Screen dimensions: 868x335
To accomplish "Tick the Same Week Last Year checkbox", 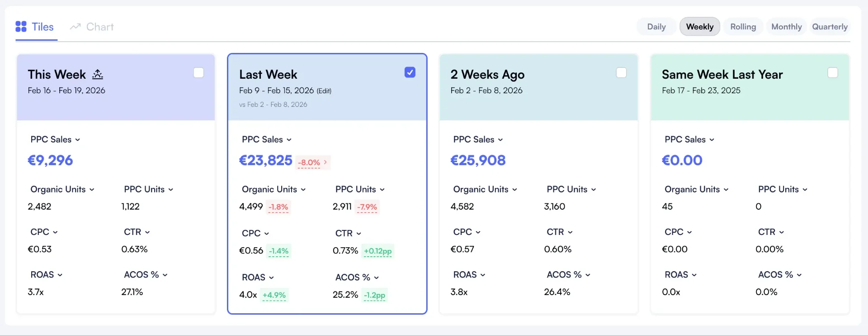I will 833,72.
